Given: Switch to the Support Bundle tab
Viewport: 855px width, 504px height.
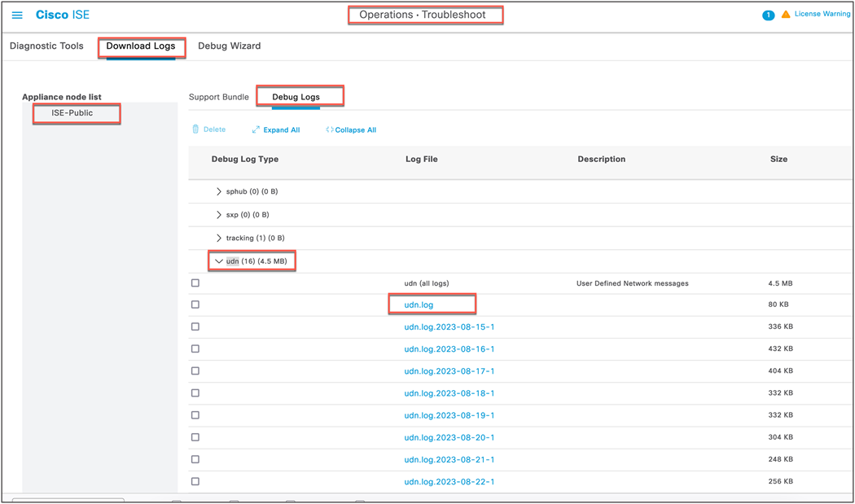Looking at the screenshot, I should (x=219, y=97).
